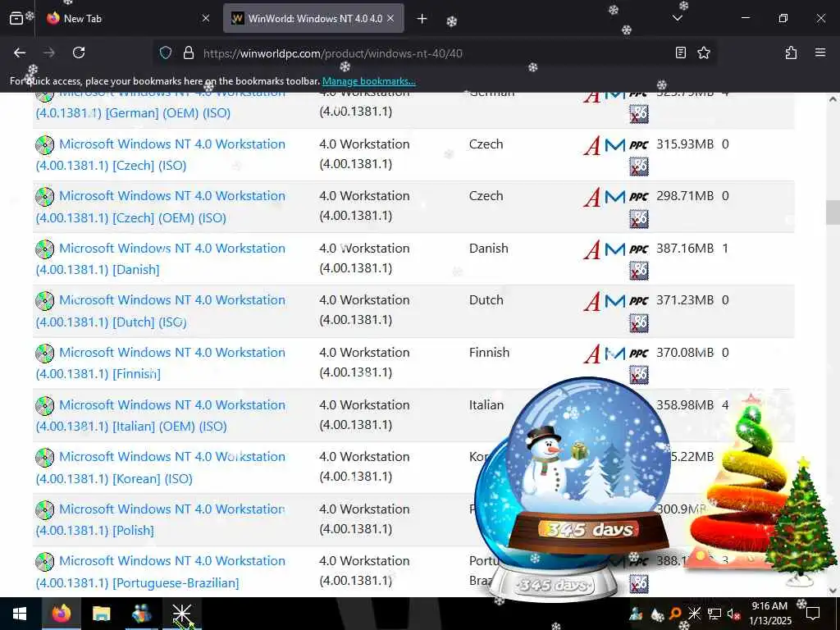Click the CD disc icon in Danish row

[x=45, y=249]
